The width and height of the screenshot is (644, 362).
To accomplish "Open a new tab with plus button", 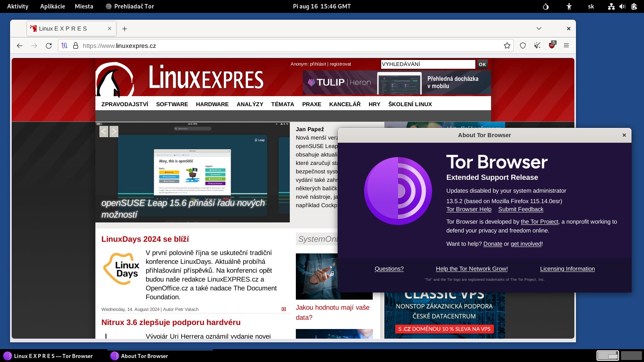I will [125, 29].
